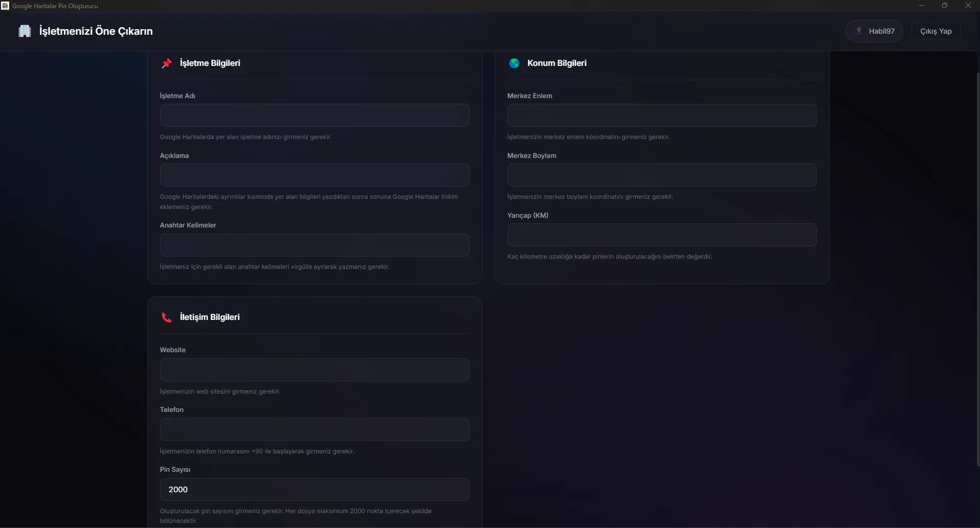Click the building icon beside İşletmenizi Öne Çıkarın
Image resolution: width=980 pixels, height=528 pixels.
(x=25, y=31)
